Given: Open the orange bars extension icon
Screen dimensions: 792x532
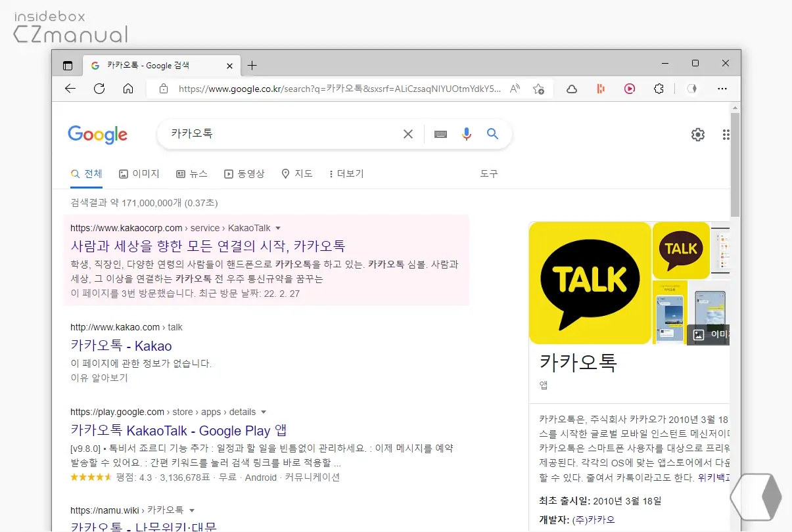Looking at the screenshot, I should [600, 89].
